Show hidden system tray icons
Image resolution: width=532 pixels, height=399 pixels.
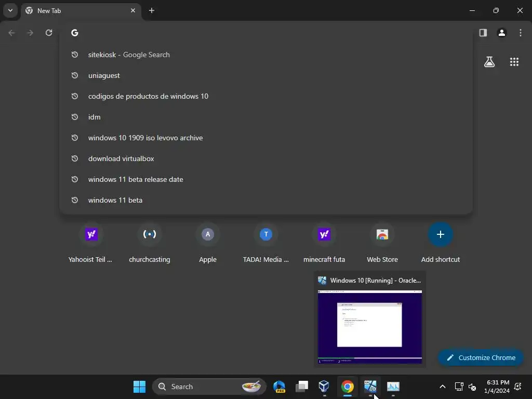443,387
